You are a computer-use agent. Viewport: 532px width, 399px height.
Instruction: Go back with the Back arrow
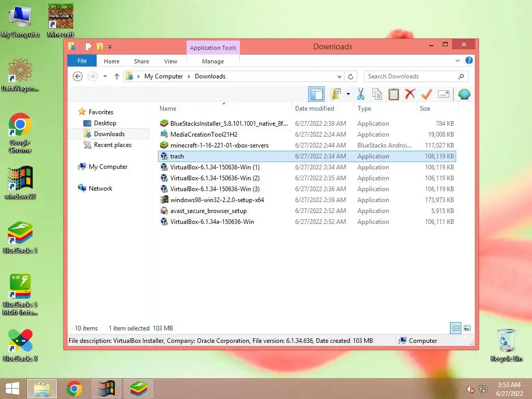click(78, 76)
